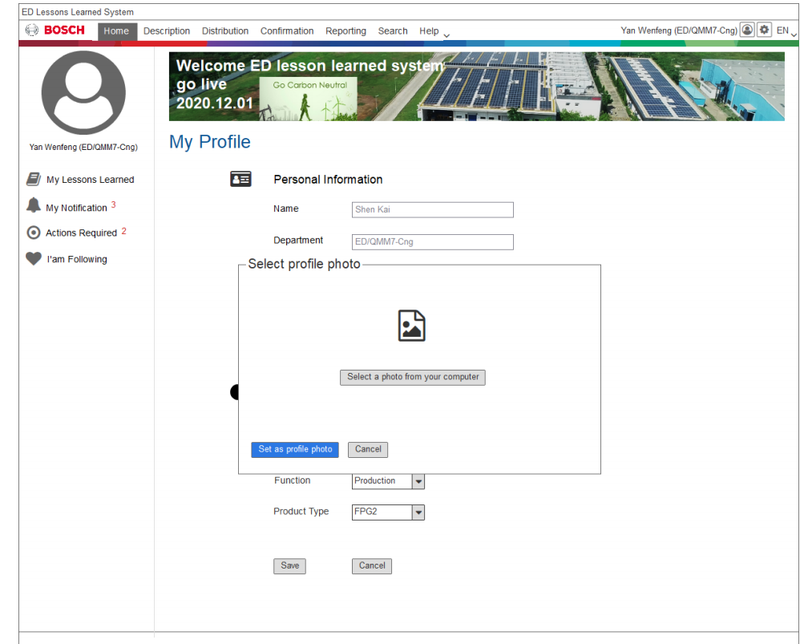This screenshot has height=644, width=800.
Task: Open the EN language dropdown
Action: [x=786, y=31]
